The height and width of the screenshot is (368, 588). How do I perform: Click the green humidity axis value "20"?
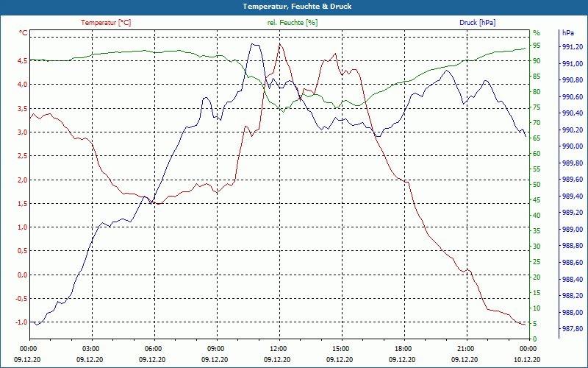click(x=537, y=277)
